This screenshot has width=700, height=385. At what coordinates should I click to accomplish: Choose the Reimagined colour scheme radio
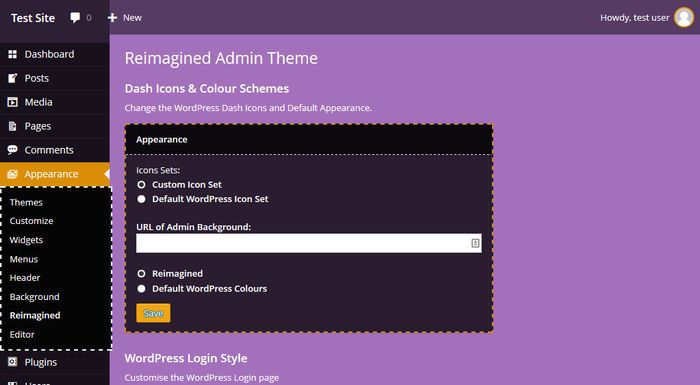142,273
